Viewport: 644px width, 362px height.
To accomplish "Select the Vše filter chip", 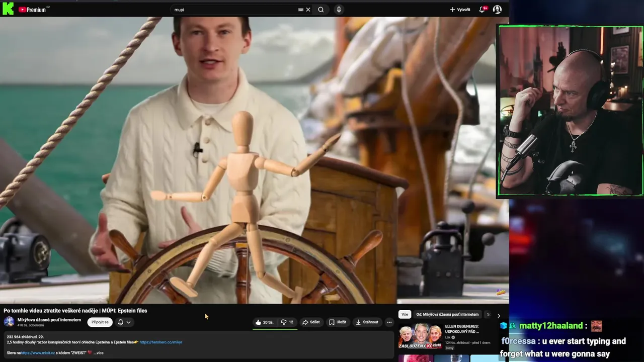I will (x=405, y=314).
